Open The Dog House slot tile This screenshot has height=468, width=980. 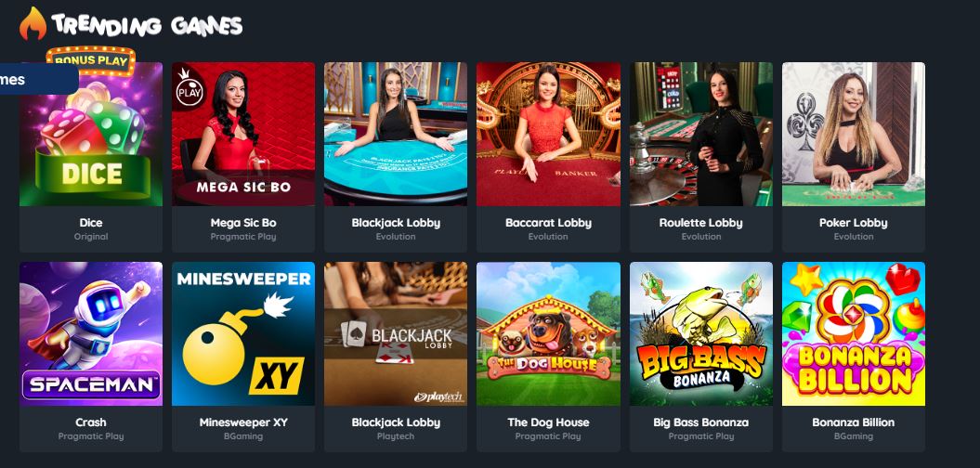pyautogui.click(x=548, y=333)
